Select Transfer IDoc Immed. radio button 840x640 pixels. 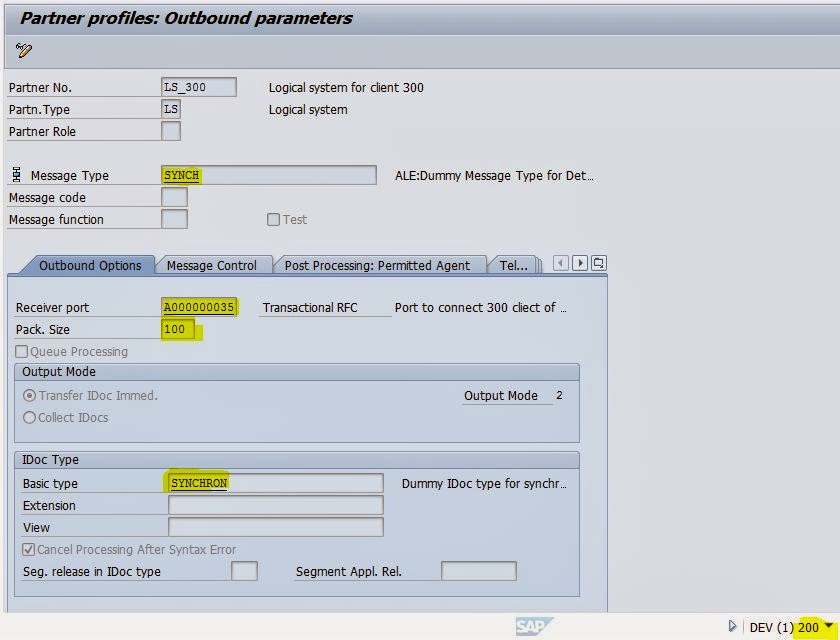[29, 396]
